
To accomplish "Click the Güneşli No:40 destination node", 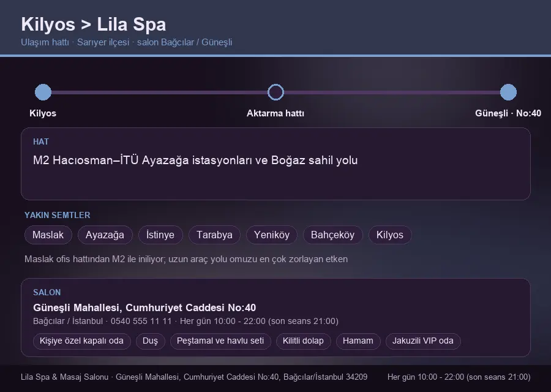I will [508, 92].
